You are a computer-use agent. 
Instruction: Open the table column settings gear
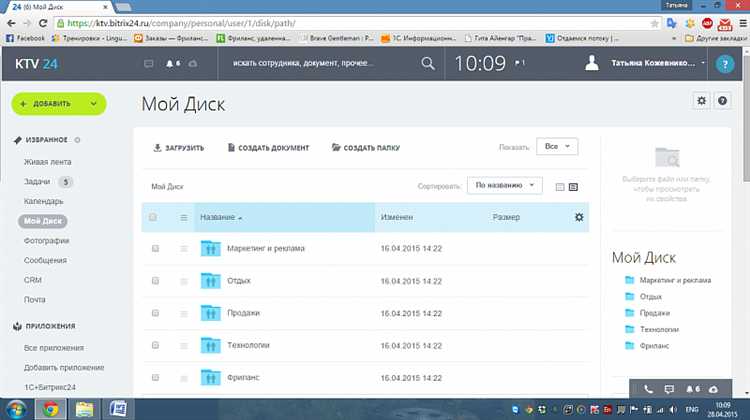coord(579,217)
